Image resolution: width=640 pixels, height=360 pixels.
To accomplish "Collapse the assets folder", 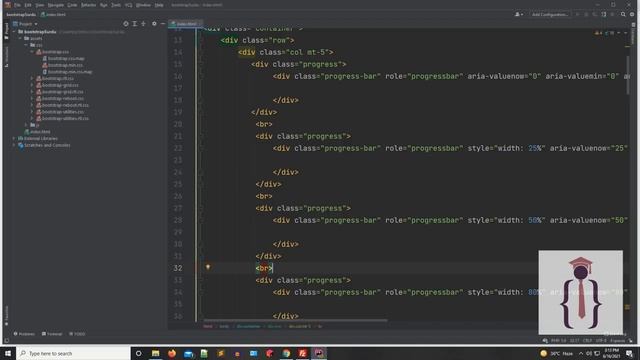I will coord(20,38).
